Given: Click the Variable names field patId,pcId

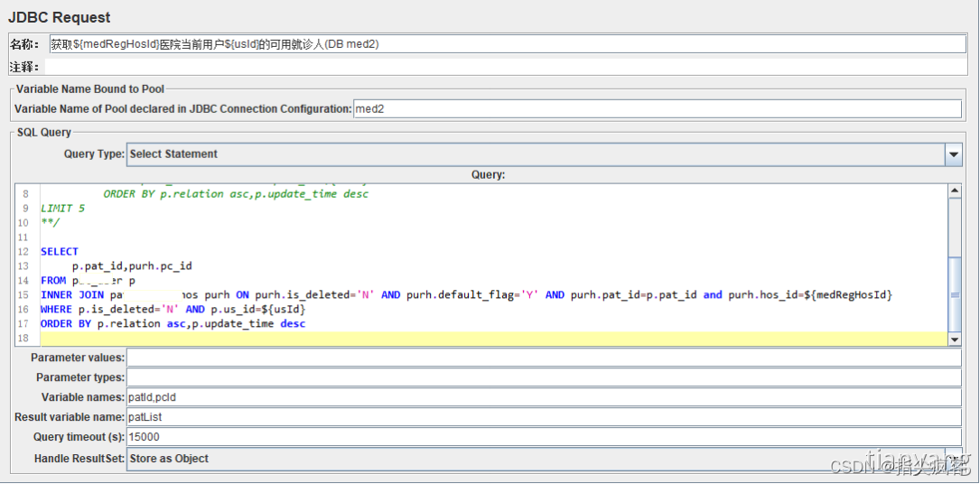Looking at the screenshot, I should (544, 397).
